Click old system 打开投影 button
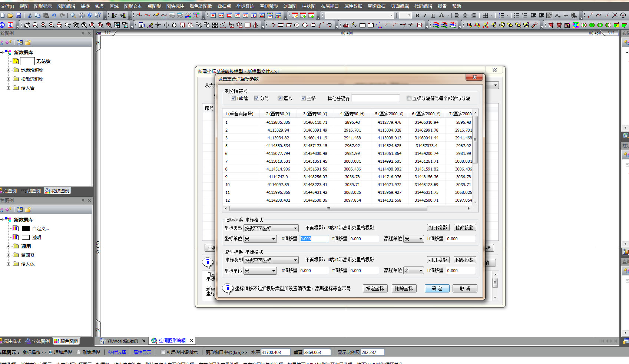This screenshot has width=629, height=364. (x=438, y=228)
